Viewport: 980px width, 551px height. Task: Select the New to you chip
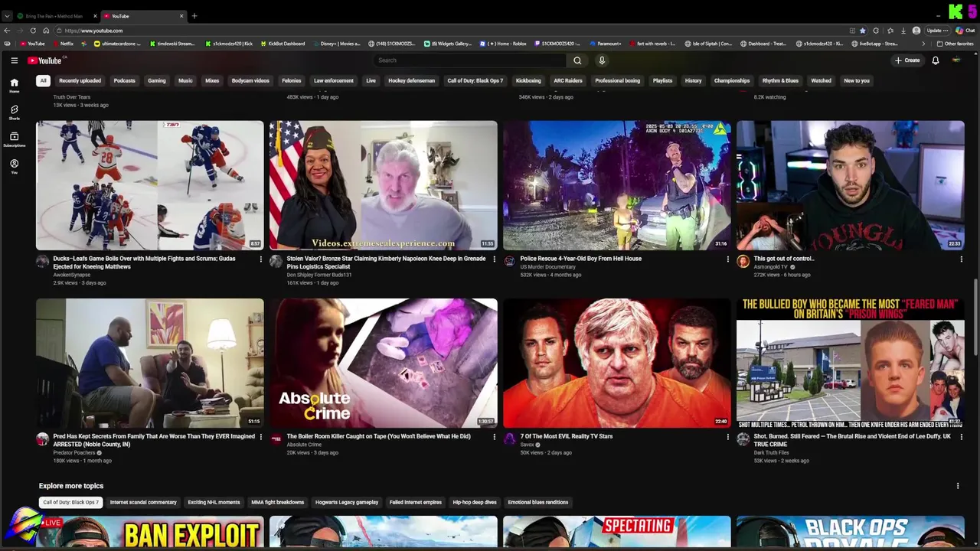point(857,80)
